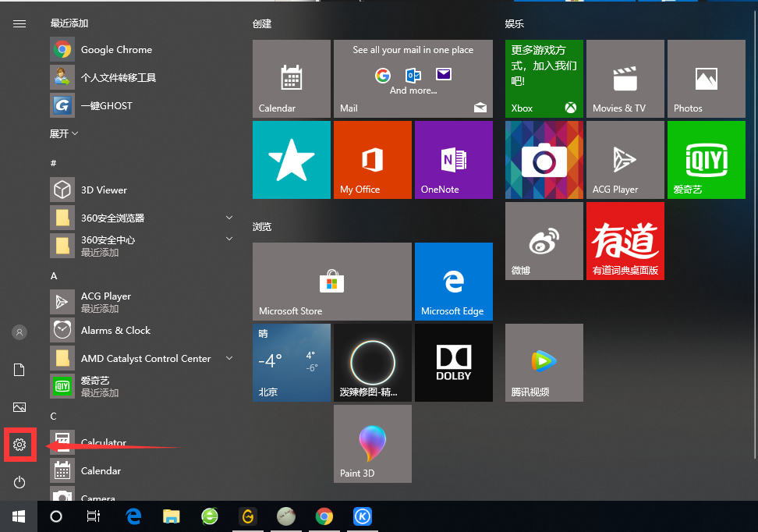Open 爱奇艺 from the app list

(x=141, y=386)
